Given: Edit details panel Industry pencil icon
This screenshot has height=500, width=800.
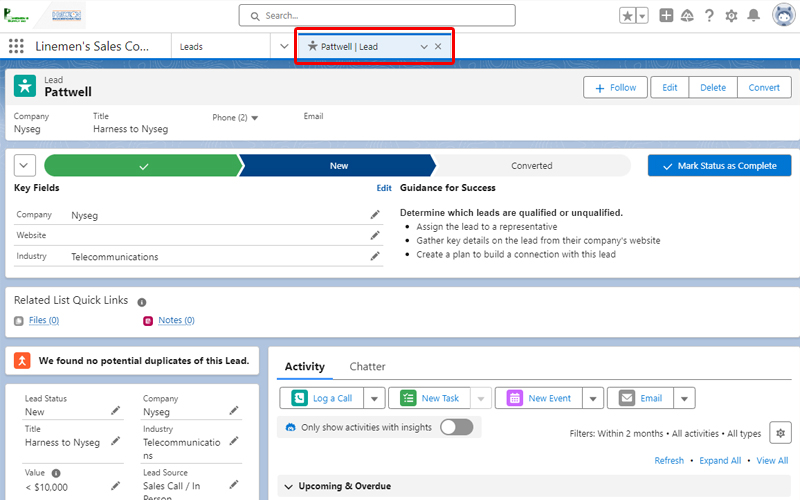Looking at the screenshot, I should click(x=234, y=441).
